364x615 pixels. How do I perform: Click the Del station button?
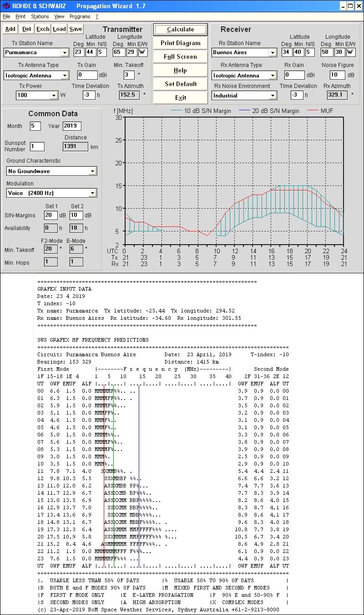27,29
